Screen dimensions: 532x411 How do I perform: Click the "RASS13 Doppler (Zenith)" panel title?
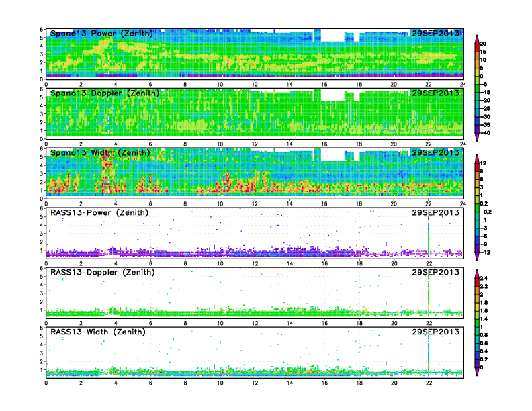pos(103,272)
